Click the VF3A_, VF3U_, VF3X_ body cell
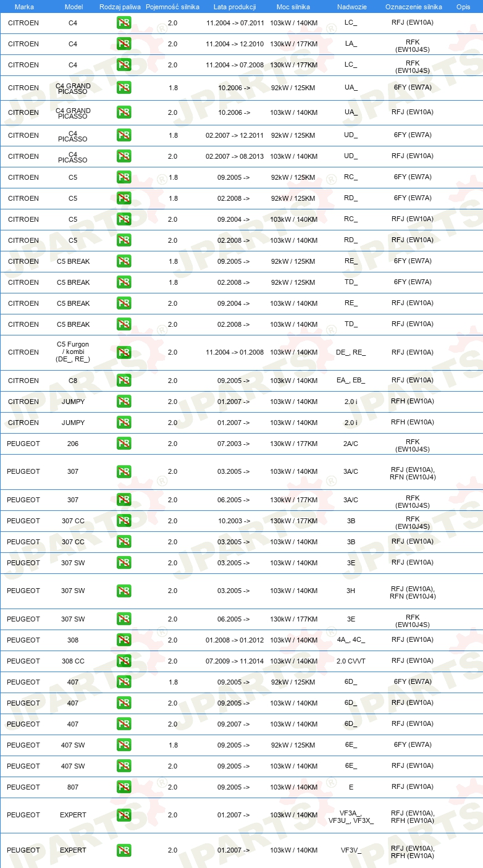The width and height of the screenshot is (483, 868). pos(351,815)
